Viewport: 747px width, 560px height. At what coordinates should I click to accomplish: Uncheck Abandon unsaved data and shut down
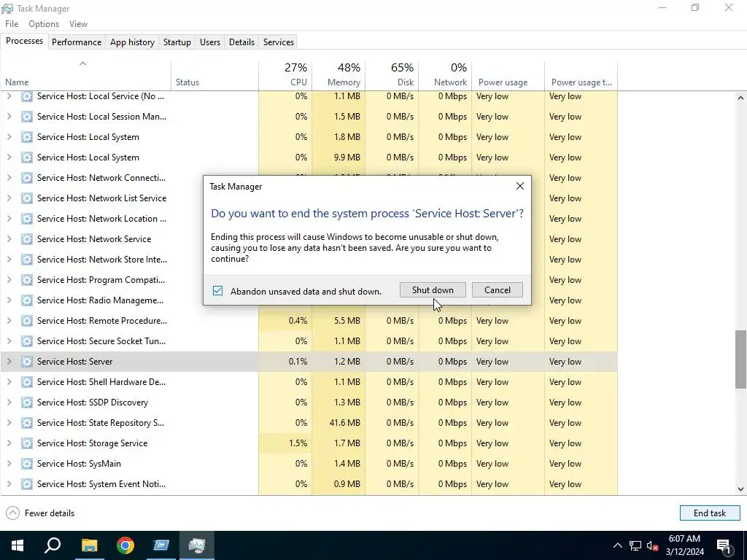[x=217, y=290]
